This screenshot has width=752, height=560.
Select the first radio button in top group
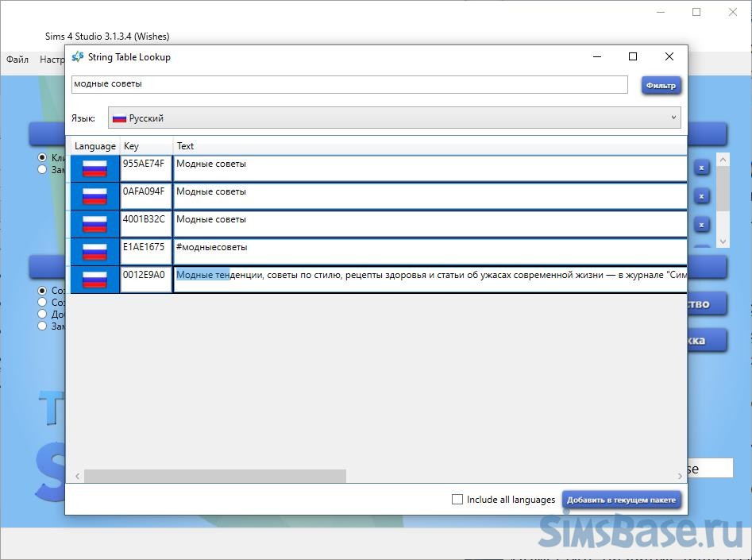42,158
